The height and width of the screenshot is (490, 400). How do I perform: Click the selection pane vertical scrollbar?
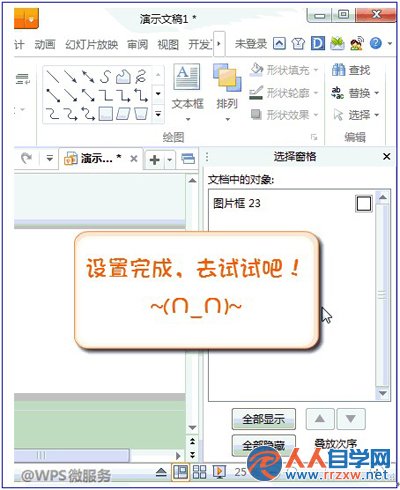pyautogui.click(x=382, y=294)
